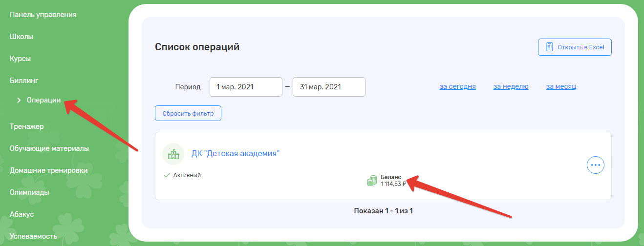Select Абакус in the sidebar
Screen dimensions: 644x246
point(22,214)
